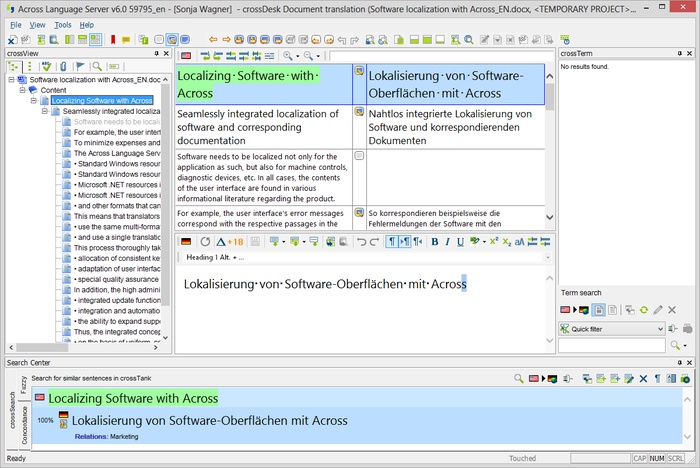
Task: Click the paperclip attachment icon in crossView
Action: 63,67
